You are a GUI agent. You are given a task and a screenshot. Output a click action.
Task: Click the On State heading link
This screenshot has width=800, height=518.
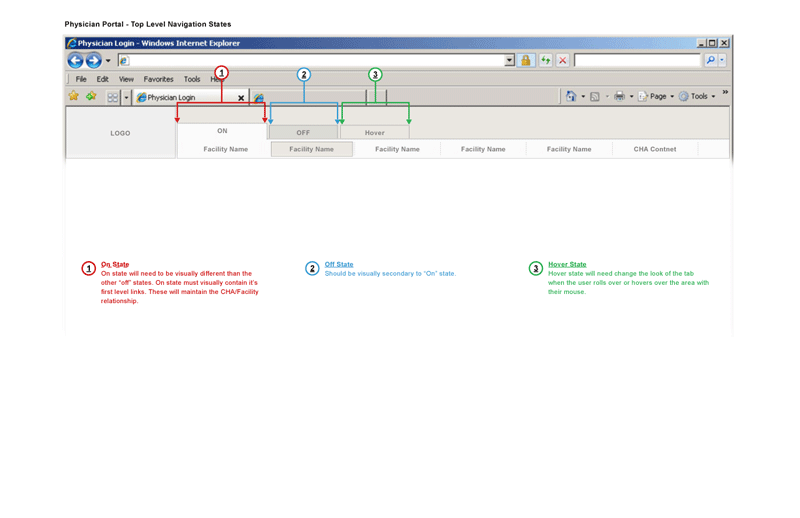click(x=115, y=264)
